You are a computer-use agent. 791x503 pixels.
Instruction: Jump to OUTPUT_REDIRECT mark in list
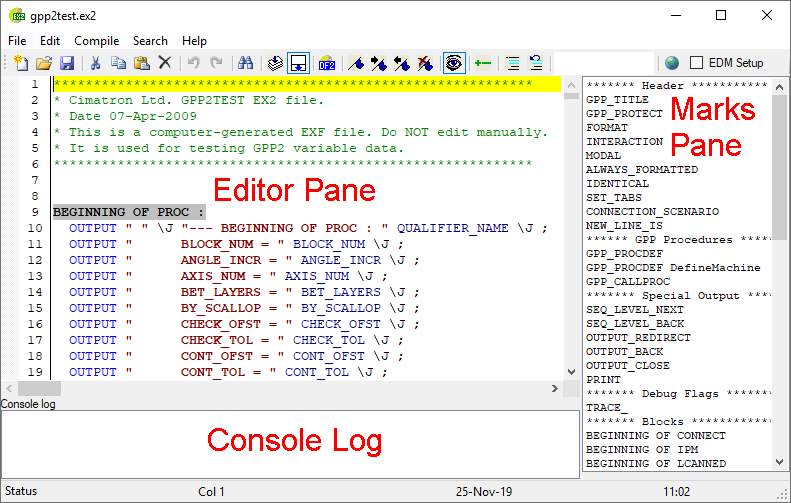point(633,338)
